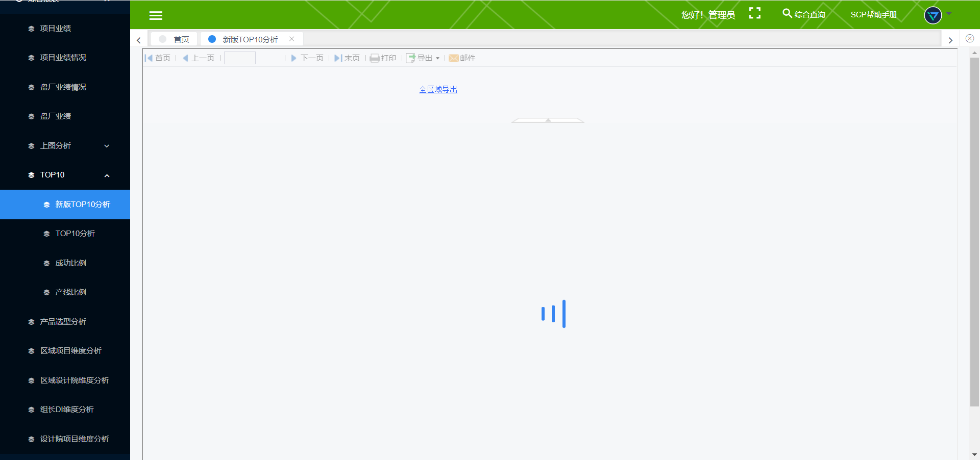Click the fullscreen toggle icon

755,13
